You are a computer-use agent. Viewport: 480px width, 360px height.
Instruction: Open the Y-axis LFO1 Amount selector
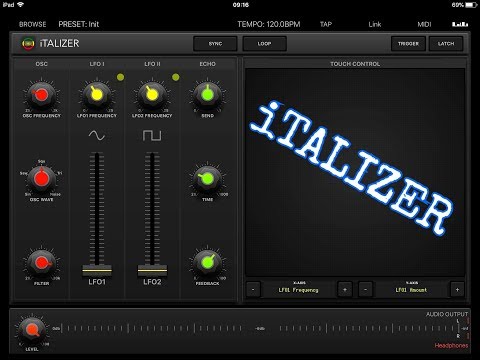(x=411, y=289)
